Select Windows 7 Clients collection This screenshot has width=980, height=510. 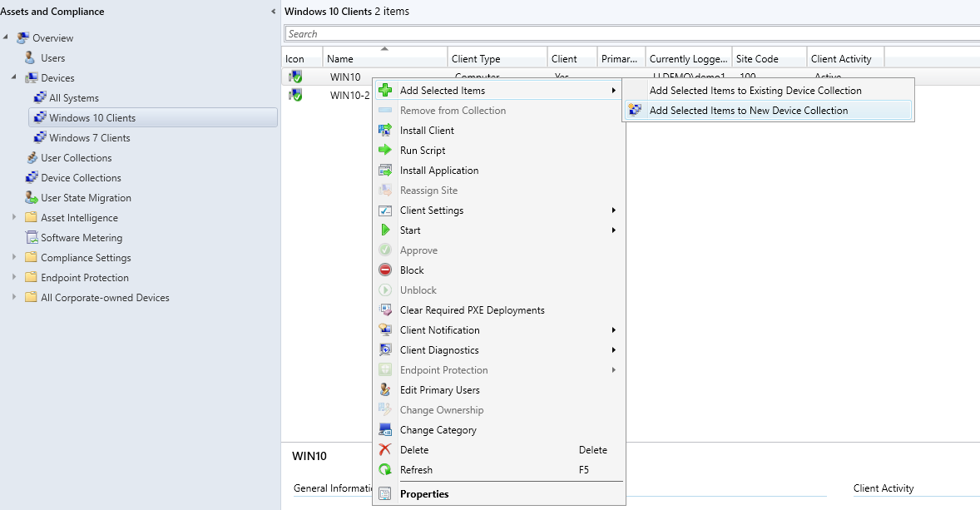coord(89,137)
